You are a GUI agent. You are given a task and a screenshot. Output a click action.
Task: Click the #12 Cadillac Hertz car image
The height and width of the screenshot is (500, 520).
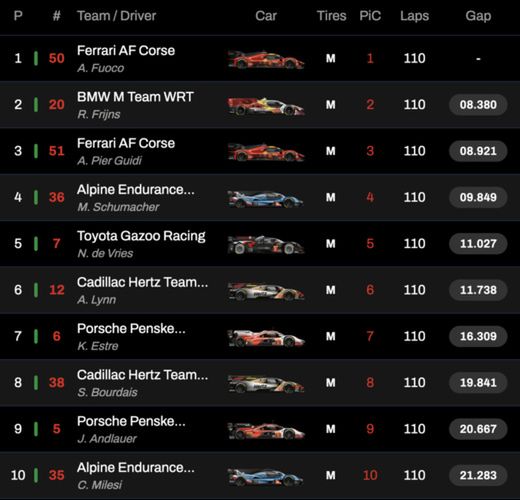(x=266, y=291)
